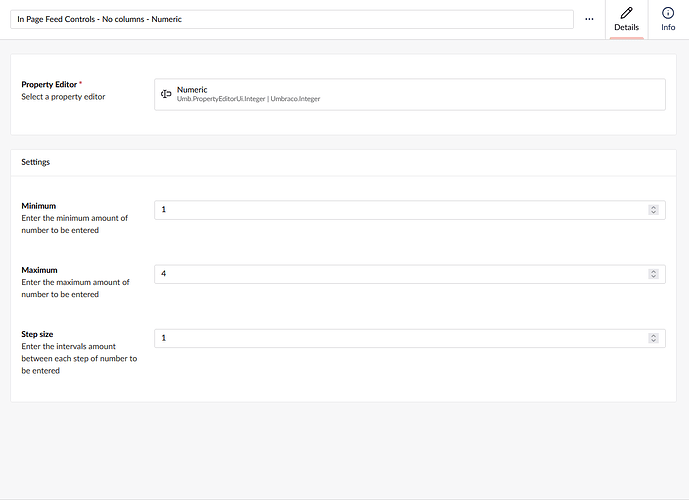This screenshot has height=500, width=689.
Task: Click 'Select a property editor' description
Action: click(63, 97)
